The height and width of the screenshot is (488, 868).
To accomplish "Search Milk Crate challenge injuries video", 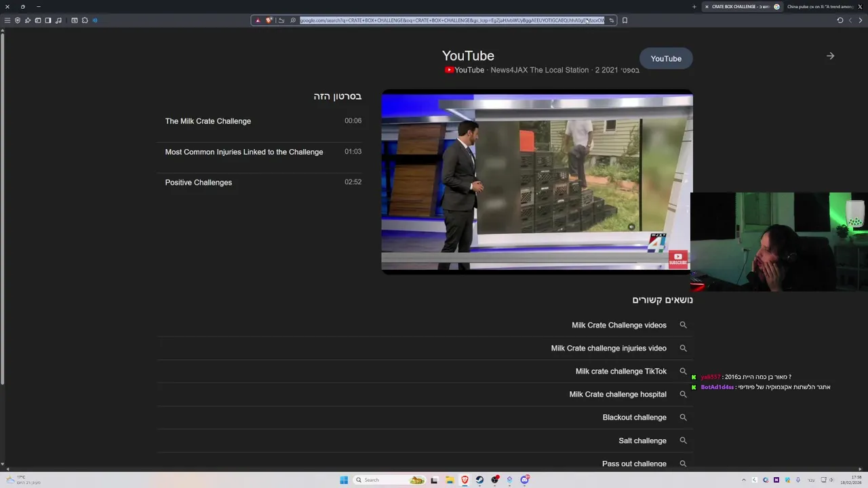I will 609,348.
